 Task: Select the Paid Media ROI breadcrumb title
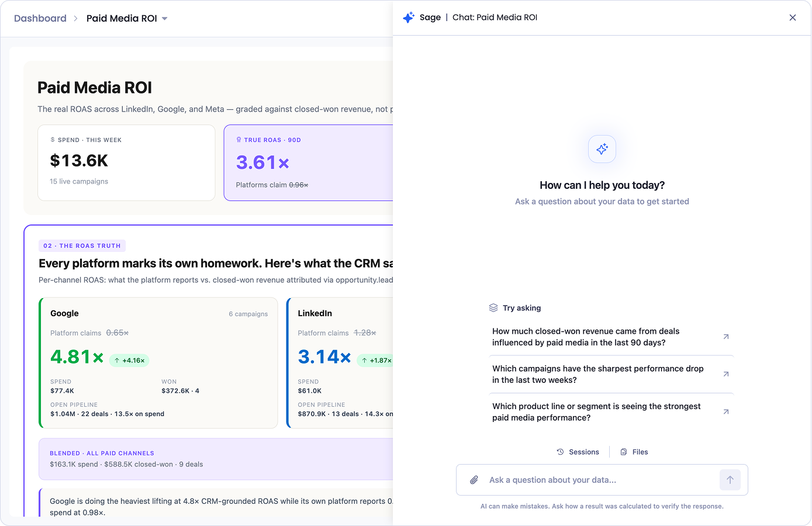coord(122,18)
